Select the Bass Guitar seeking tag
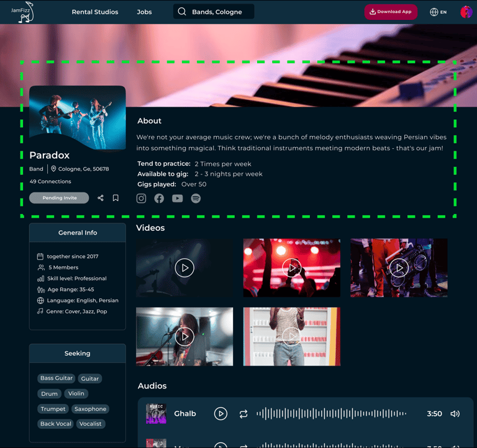Image resolution: width=477 pixels, height=448 pixels. tap(57, 378)
